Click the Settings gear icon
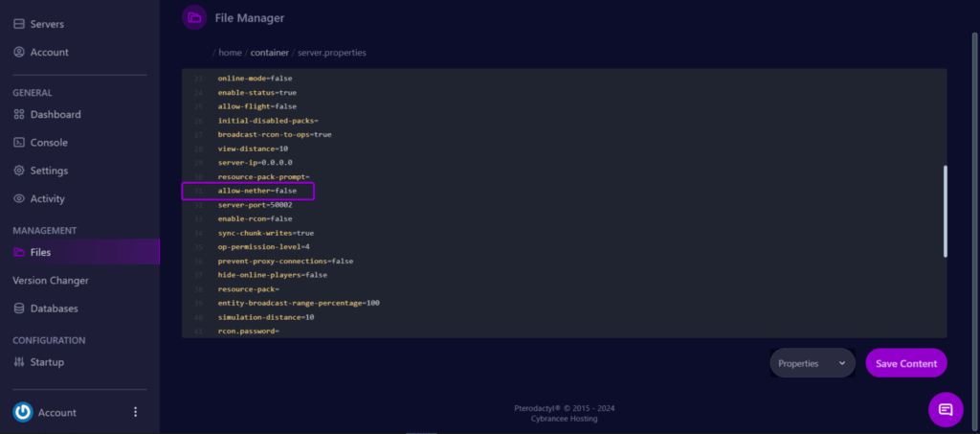Viewport: 980px width, 434px height. pyautogui.click(x=19, y=171)
